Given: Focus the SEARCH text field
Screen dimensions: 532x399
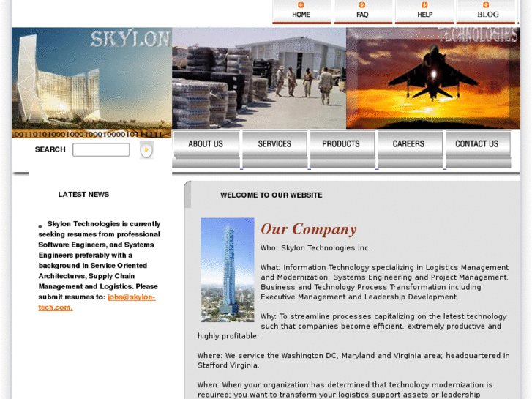Looking at the screenshot, I should pyautogui.click(x=101, y=150).
